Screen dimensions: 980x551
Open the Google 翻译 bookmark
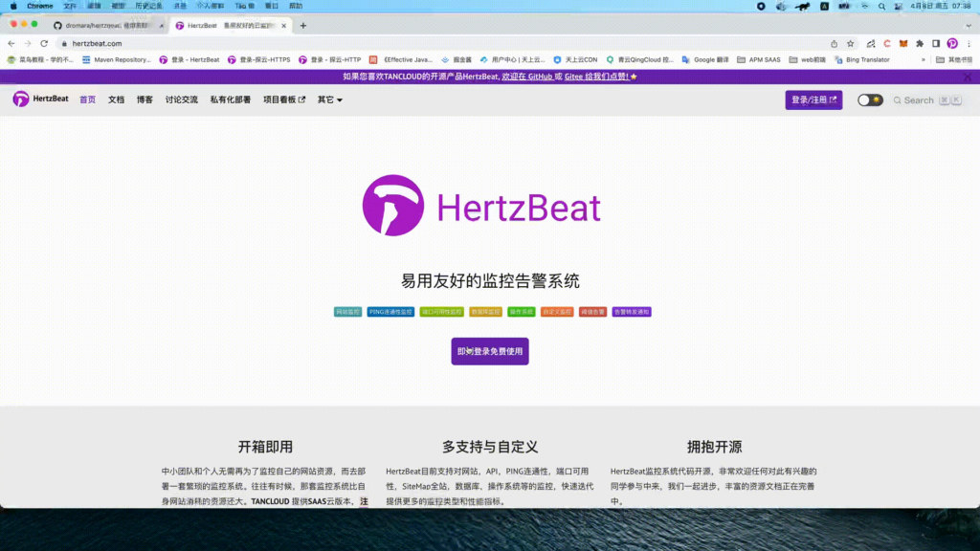click(x=705, y=60)
